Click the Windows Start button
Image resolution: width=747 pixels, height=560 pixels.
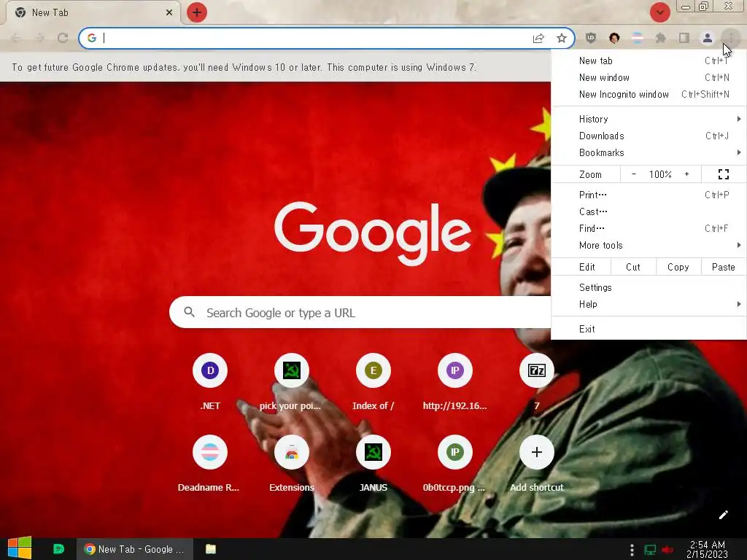coord(20,548)
